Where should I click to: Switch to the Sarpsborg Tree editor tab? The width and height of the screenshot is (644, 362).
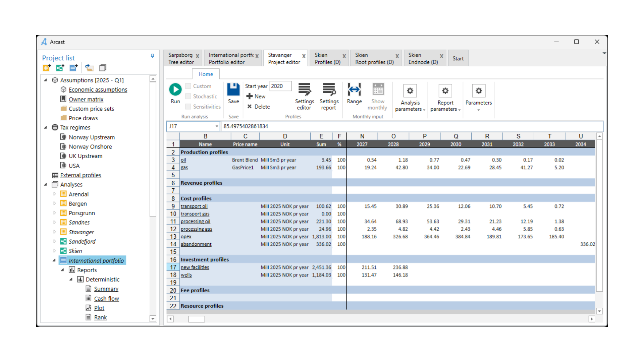(181, 58)
